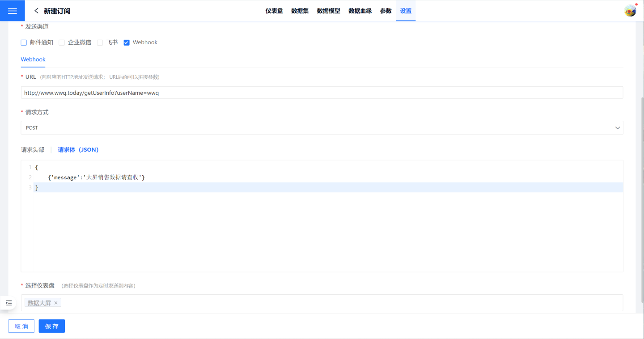This screenshot has width=644, height=339.
Task: Toggle the 飞书 checkbox
Action: point(100,42)
